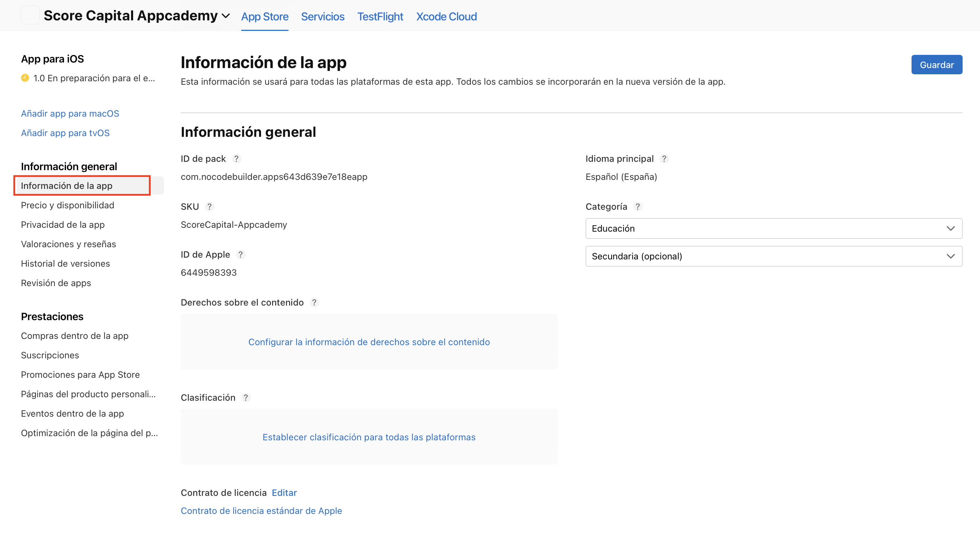This screenshot has width=980, height=541.
Task: Switch to the App Store tab
Action: pyautogui.click(x=265, y=16)
